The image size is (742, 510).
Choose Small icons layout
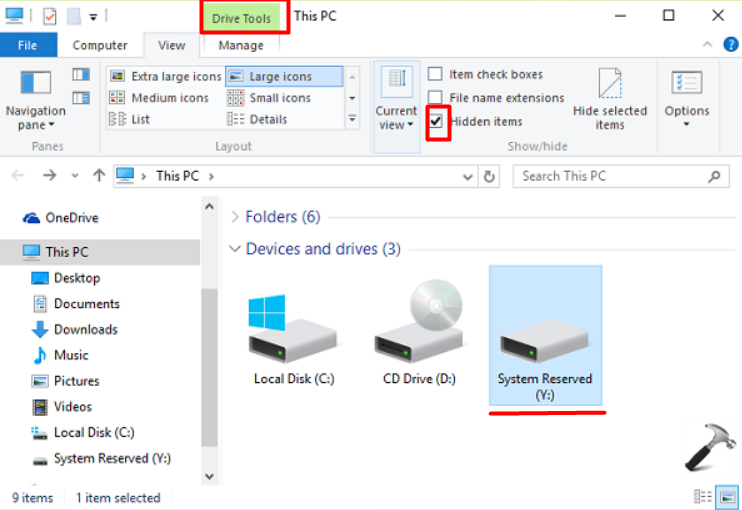point(269,98)
